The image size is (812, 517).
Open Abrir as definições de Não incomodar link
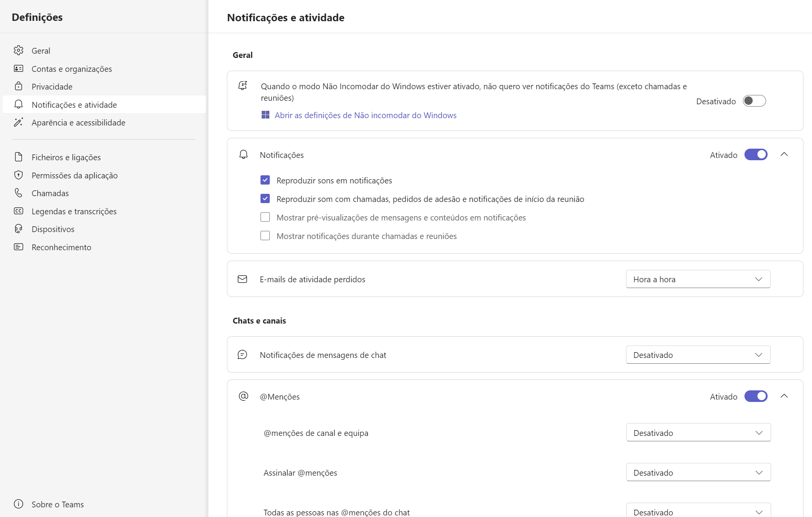tap(365, 115)
